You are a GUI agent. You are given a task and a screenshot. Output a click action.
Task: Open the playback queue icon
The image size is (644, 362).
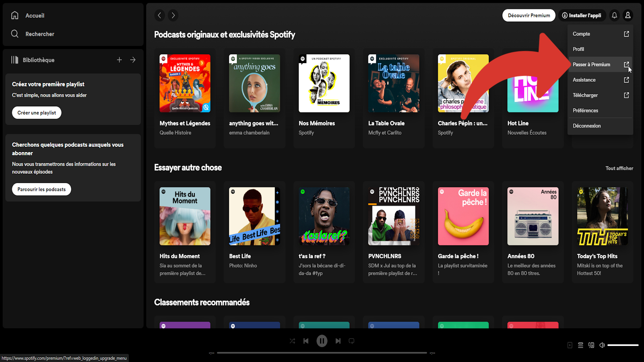580,345
